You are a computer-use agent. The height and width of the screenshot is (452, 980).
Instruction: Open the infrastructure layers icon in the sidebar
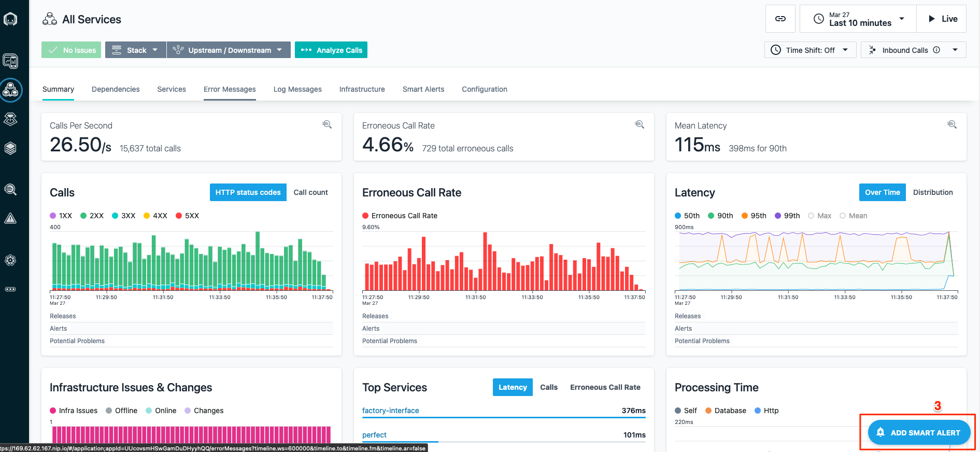[10, 148]
